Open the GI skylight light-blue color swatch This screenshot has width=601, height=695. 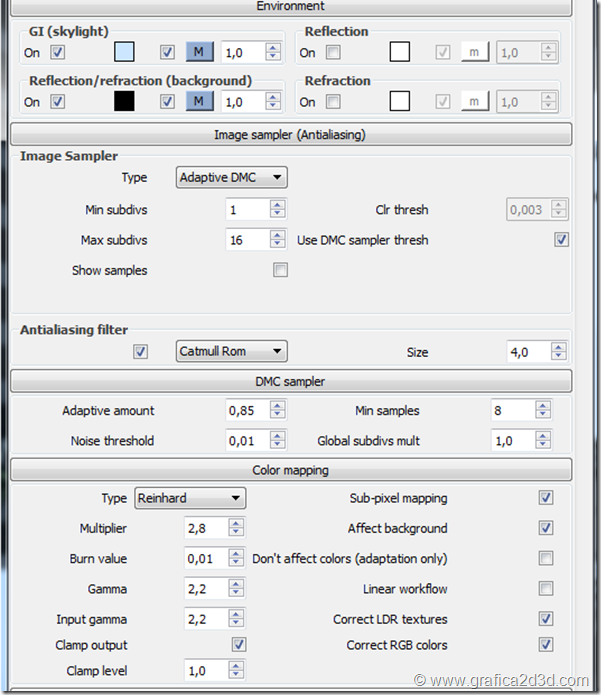point(124,52)
